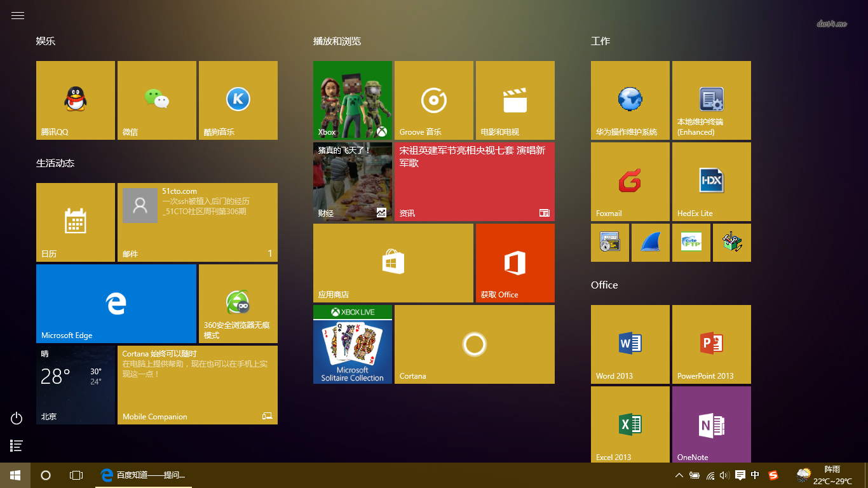
Task: Click the 工作 group heading
Action: pyautogui.click(x=600, y=41)
